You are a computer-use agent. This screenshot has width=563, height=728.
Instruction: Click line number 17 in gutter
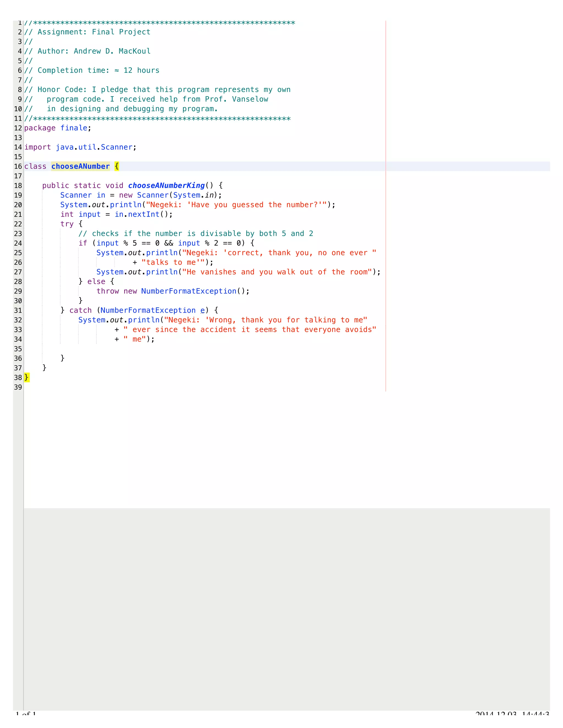point(18,176)
